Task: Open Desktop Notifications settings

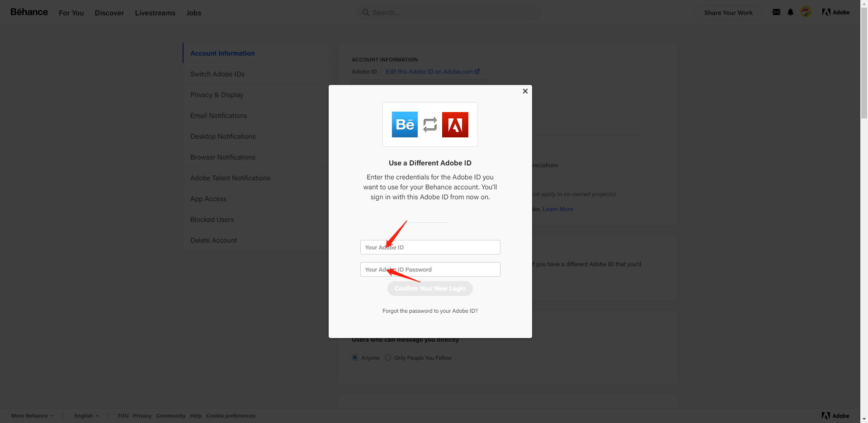Action: click(256, 136)
